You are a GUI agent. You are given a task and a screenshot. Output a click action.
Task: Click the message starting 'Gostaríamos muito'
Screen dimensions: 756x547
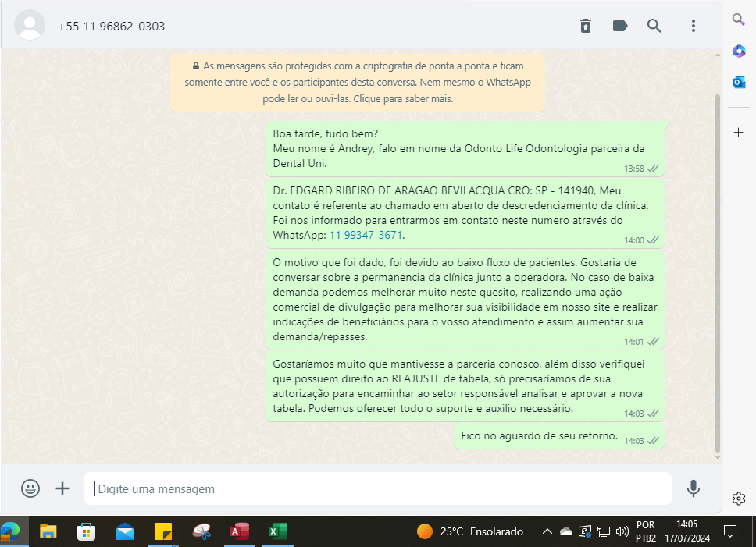click(x=465, y=386)
